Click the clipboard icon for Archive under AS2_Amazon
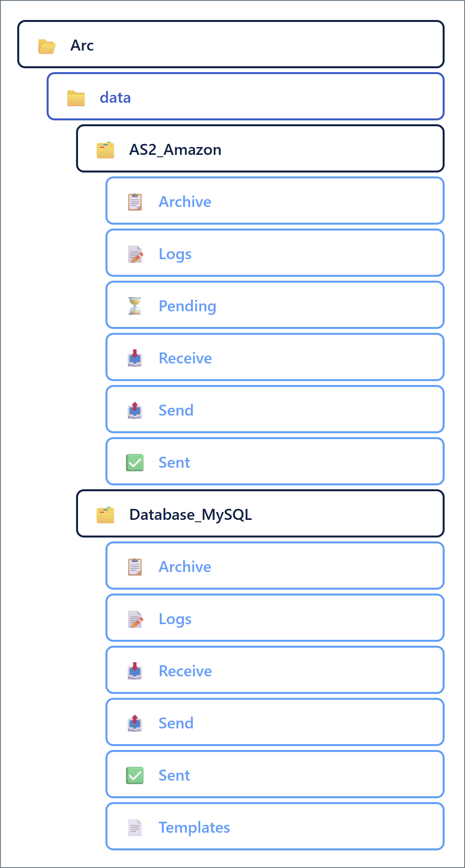The width and height of the screenshot is (465, 868). click(x=135, y=202)
